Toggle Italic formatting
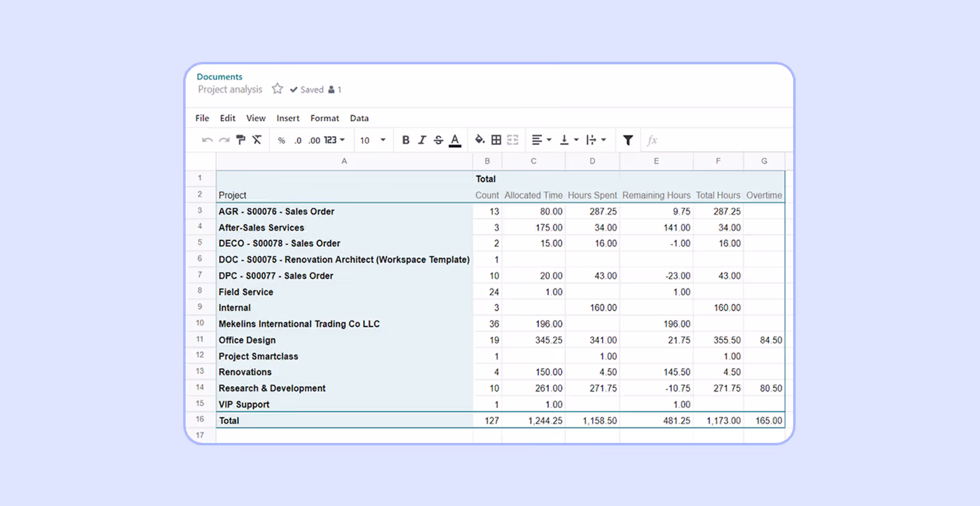This screenshot has height=506, width=980. point(422,140)
